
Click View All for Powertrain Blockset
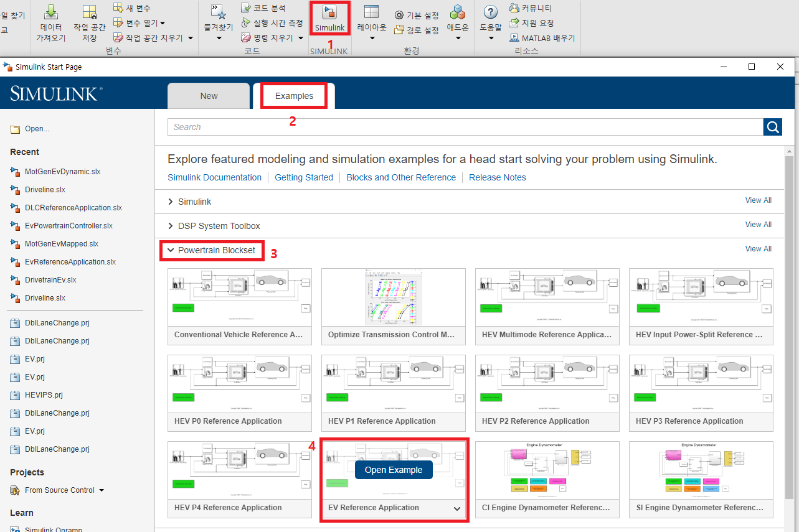759,249
